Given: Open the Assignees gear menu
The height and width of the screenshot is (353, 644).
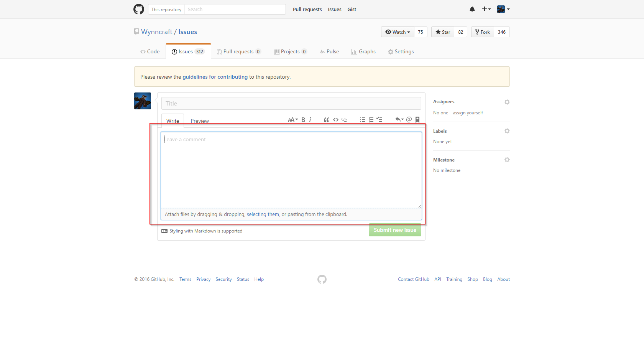Looking at the screenshot, I should (507, 102).
